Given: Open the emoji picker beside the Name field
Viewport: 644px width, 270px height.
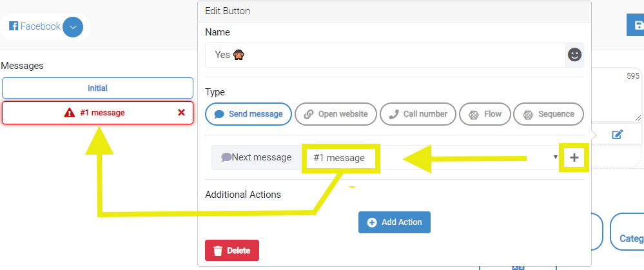Looking at the screenshot, I should click(574, 55).
